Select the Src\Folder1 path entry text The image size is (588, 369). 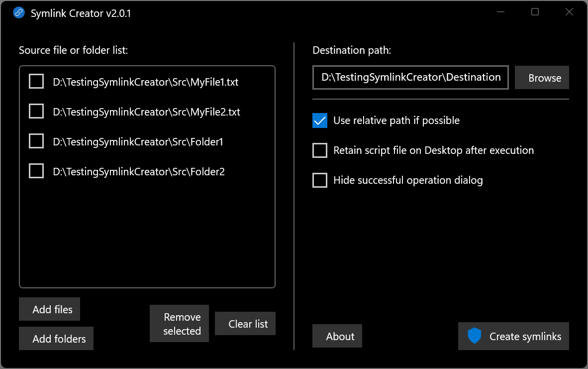pos(138,142)
